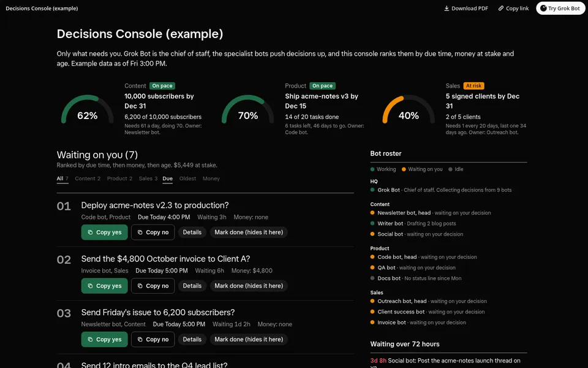
Task: Click the Download PDF icon
Action: coord(447,8)
